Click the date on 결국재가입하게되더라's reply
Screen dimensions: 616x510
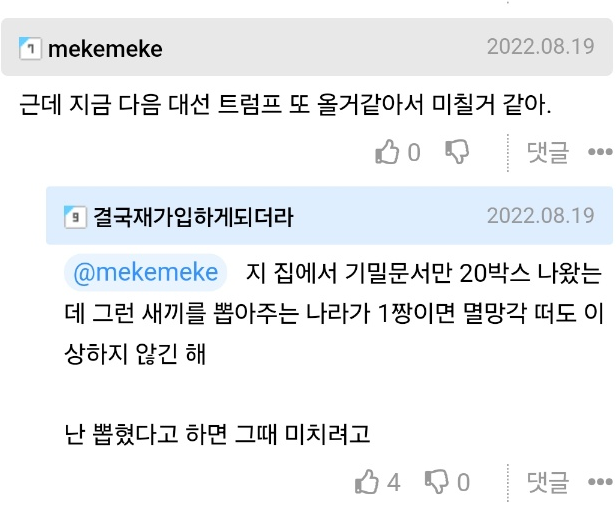pos(540,215)
